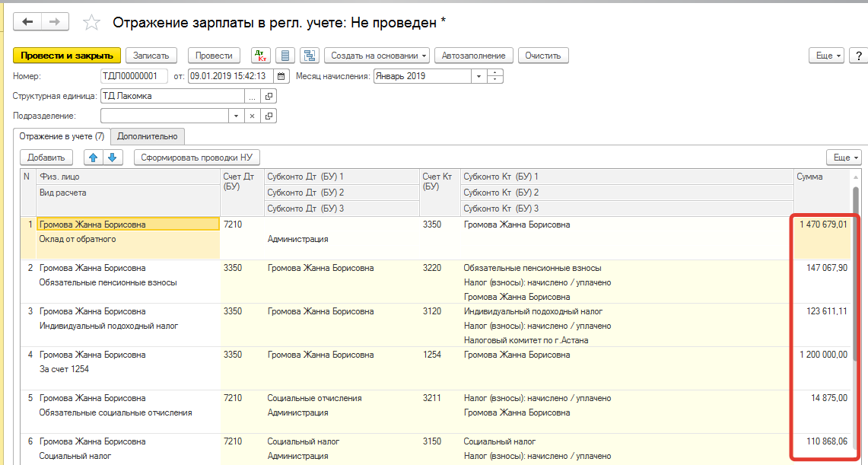This screenshot has height=465, width=868.
Task: Click the Очистить button
Action: point(543,56)
